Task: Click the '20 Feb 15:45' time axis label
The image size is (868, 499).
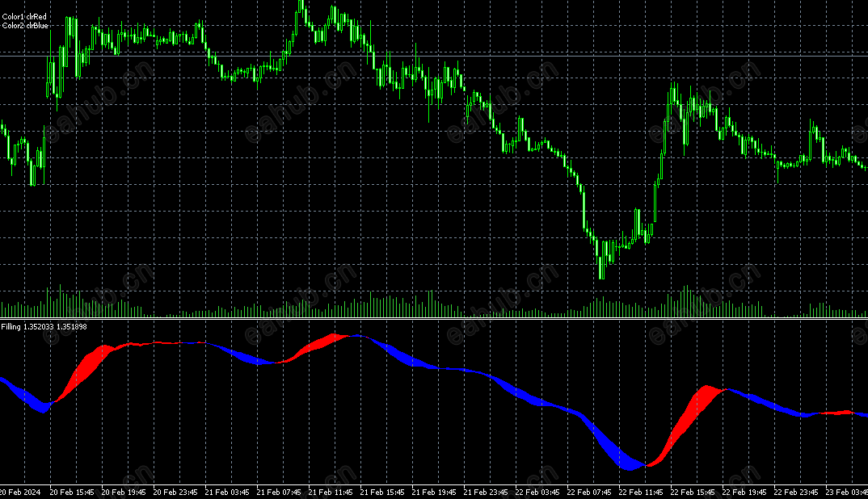Action: (72, 493)
